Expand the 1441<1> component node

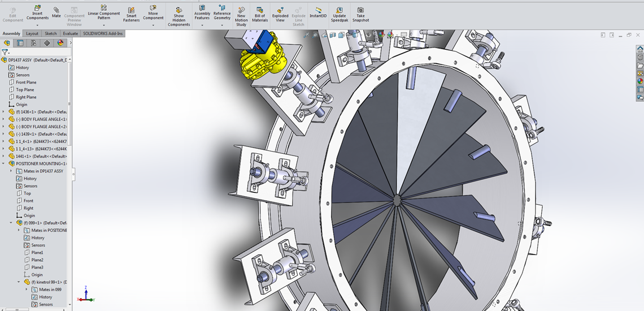[4, 156]
